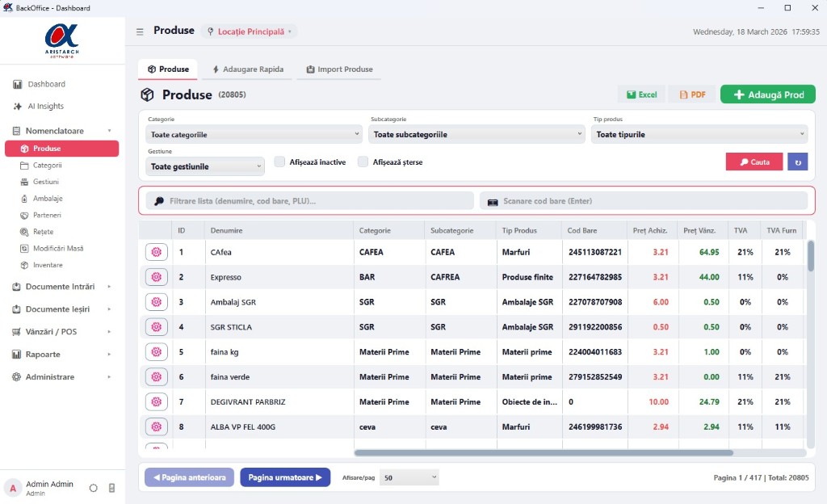
Task: Expand Vânzări / POS section
Action: pos(61,332)
